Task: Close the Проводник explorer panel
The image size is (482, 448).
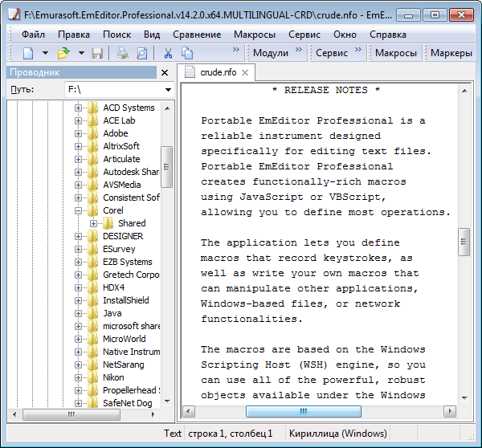Action: coord(165,72)
